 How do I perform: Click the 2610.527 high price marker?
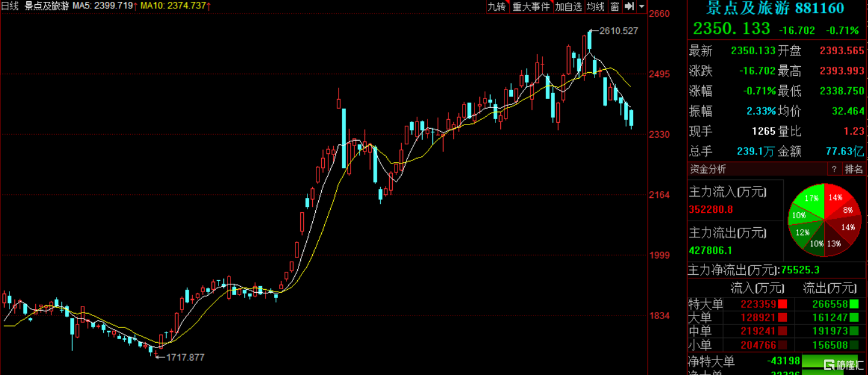tap(618, 30)
